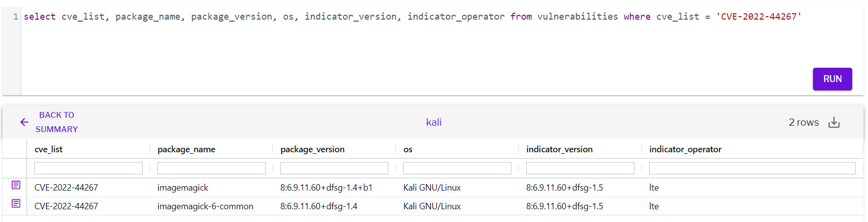This screenshot has width=868, height=222.
Task: Select the 'imagemagick-6-common' cell
Action: point(205,206)
